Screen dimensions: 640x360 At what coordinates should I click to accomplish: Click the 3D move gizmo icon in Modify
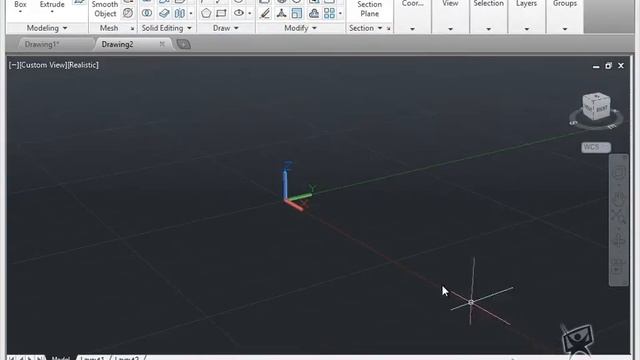pos(281,13)
